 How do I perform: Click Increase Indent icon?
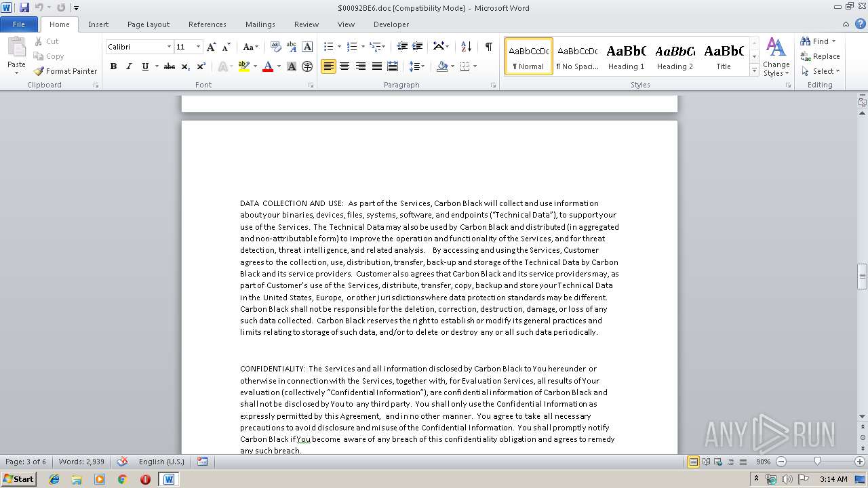click(418, 47)
